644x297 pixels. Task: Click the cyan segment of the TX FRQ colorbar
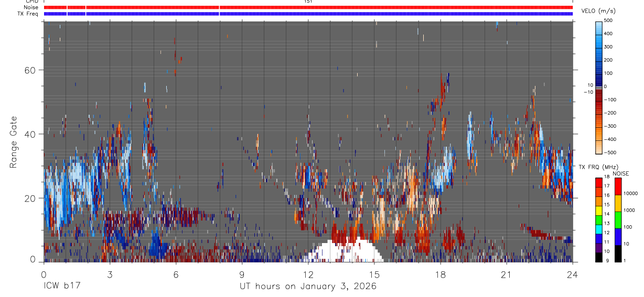point(599,228)
